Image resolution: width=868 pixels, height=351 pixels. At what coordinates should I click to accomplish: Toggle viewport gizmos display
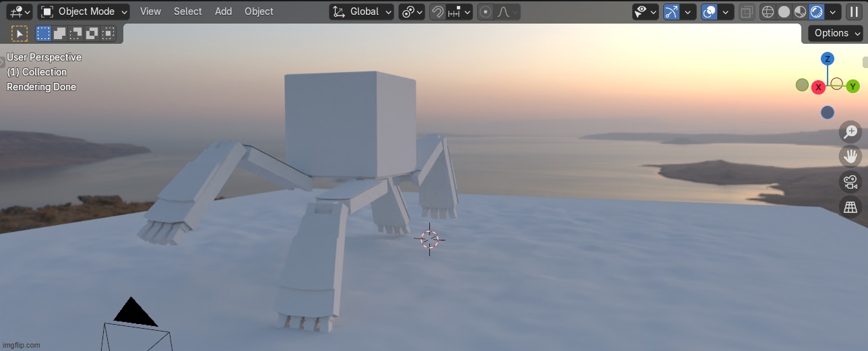tap(671, 11)
